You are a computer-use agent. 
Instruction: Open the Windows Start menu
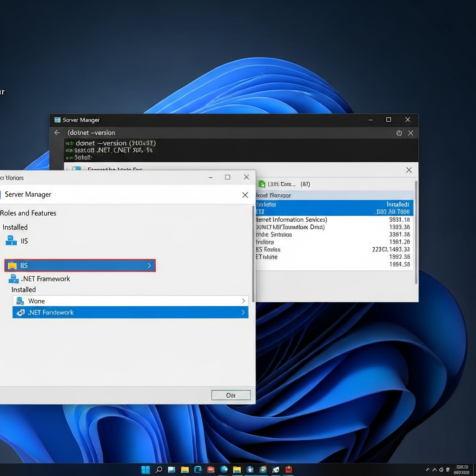point(145,470)
